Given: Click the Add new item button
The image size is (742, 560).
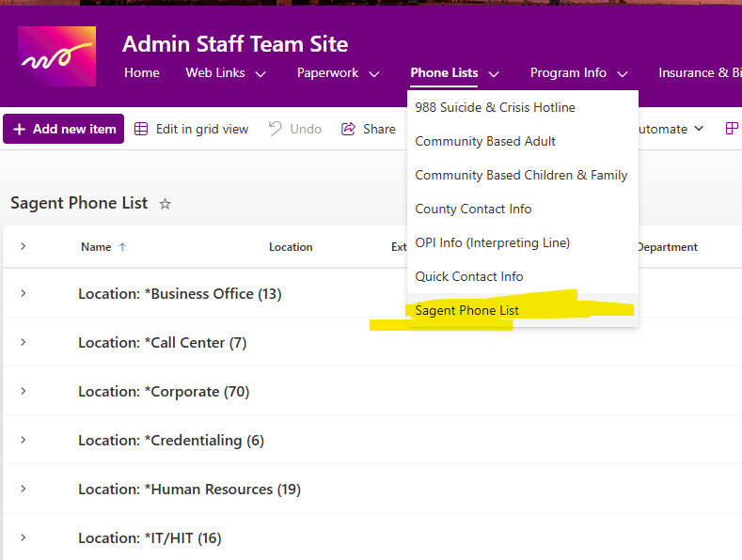Looking at the screenshot, I should tap(64, 129).
